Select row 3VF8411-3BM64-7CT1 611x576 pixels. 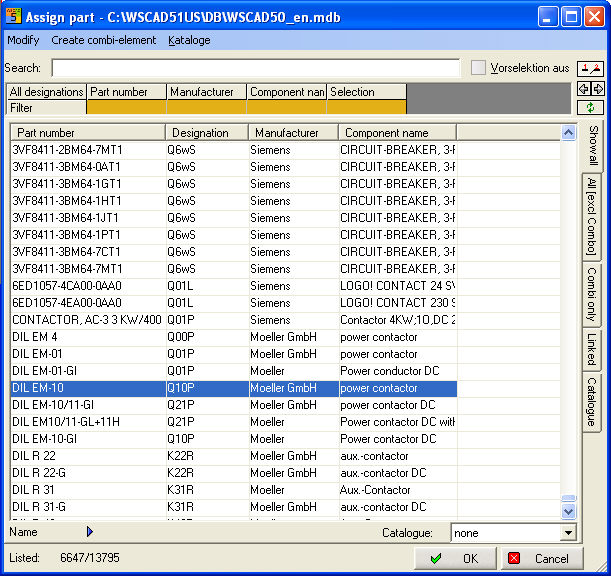234,252
